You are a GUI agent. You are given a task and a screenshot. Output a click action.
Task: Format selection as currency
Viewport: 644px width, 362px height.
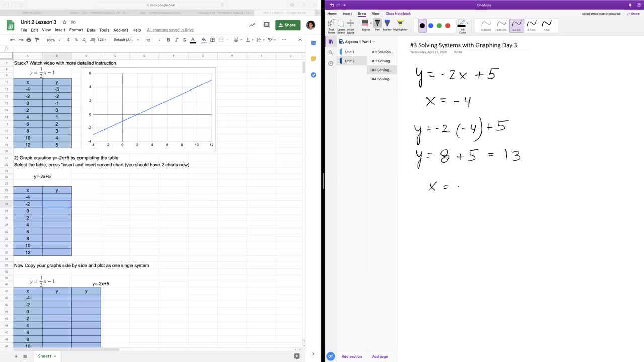[x=69, y=40]
